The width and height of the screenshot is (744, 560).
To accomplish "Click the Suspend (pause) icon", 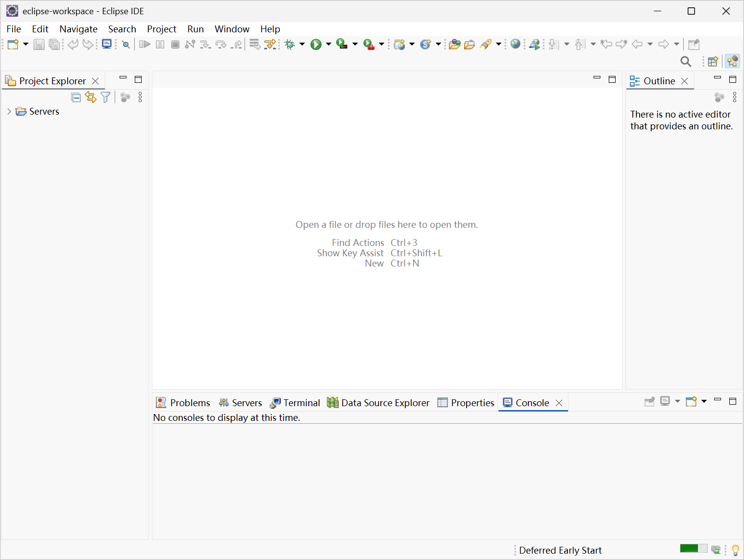I will pyautogui.click(x=160, y=45).
